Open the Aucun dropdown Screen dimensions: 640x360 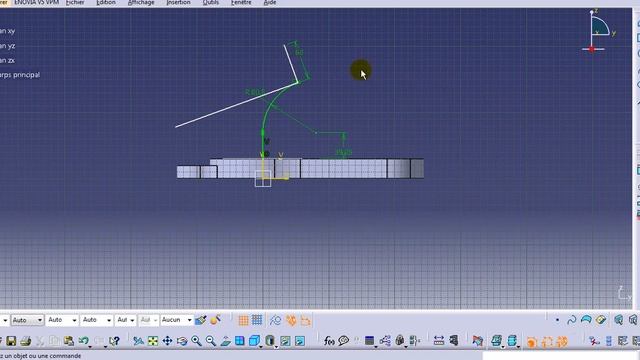pos(176,320)
